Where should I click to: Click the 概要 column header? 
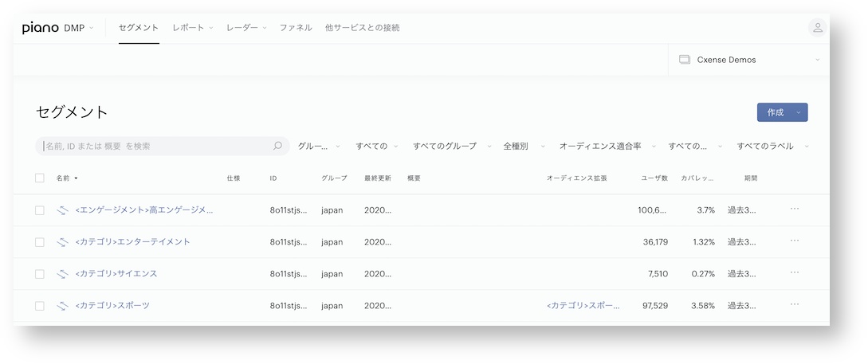pyautogui.click(x=414, y=178)
